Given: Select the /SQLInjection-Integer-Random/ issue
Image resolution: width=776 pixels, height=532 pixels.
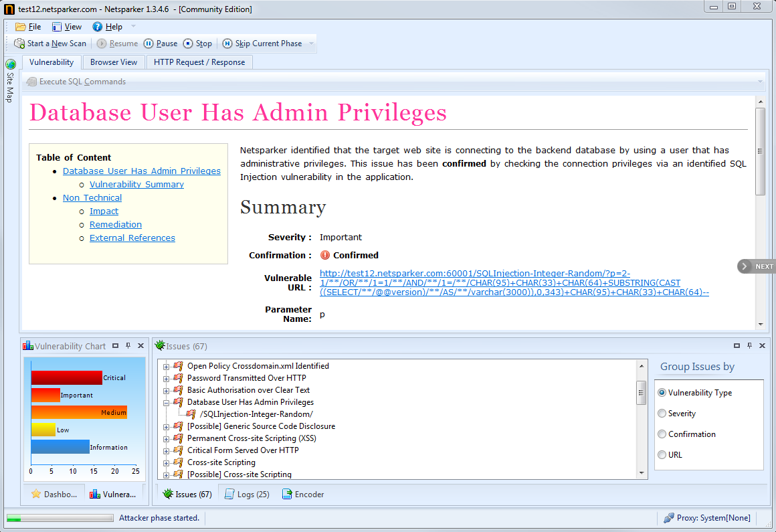Looking at the screenshot, I should point(256,414).
